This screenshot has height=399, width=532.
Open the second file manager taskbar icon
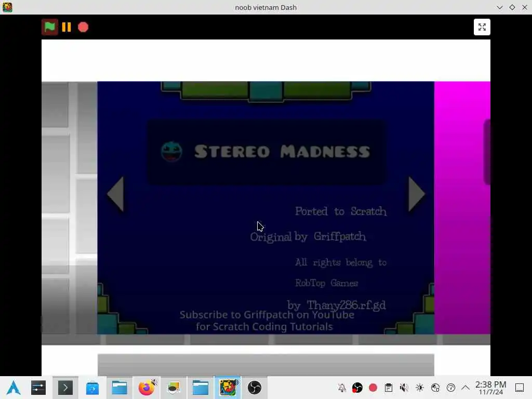(200, 388)
